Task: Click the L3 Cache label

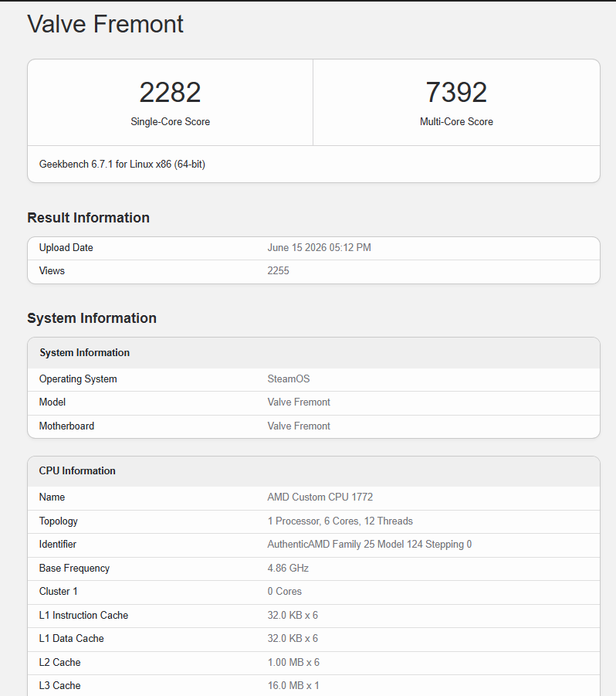Action: 60,685
